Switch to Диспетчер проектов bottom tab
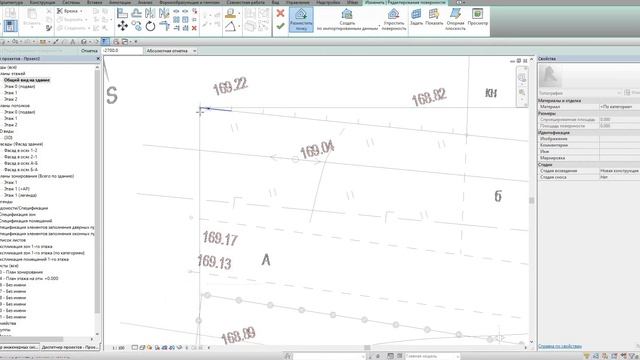The width and height of the screenshot is (640, 360). pyautogui.click(x=70, y=347)
